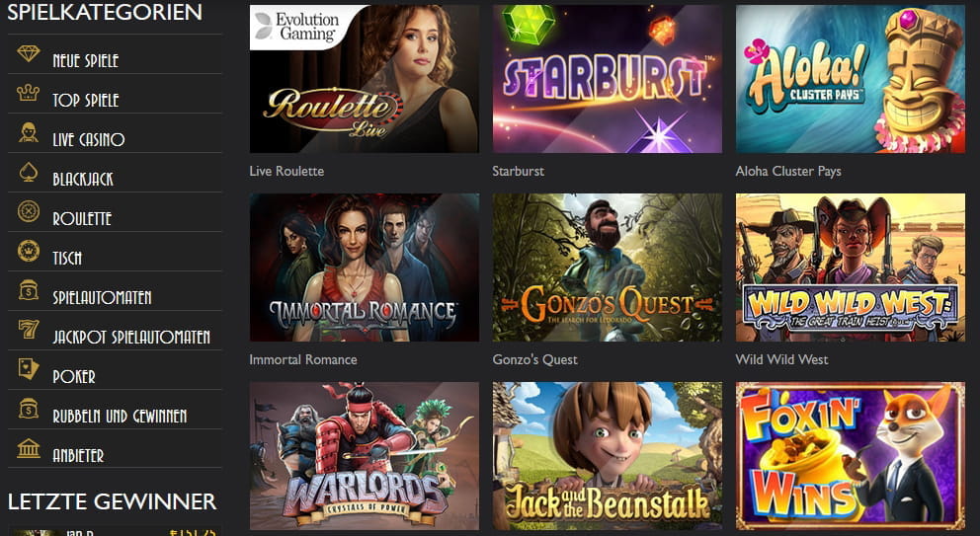Viewport: 980px width, 536px height.
Task: Click the money bag icon beside Rubbeln und Gewinnen
Action: click(28, 409)
